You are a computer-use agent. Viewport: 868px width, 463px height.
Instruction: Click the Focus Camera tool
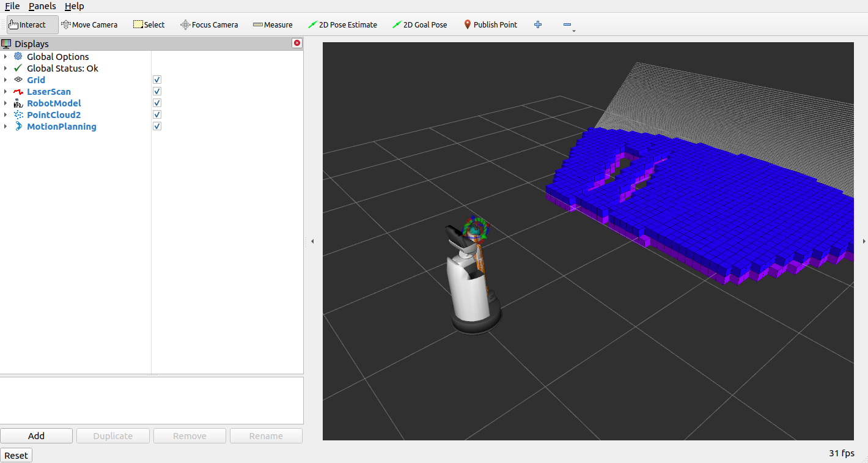coord(209,24)
